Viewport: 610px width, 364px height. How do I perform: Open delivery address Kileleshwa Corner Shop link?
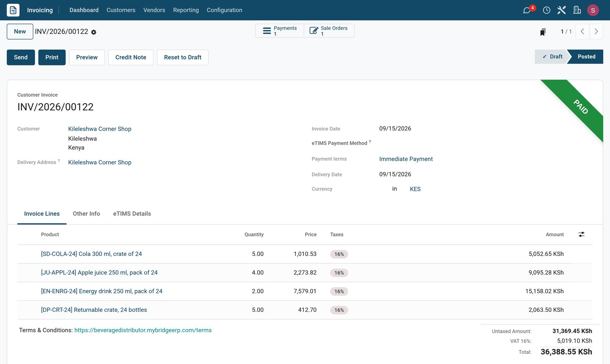100,162
